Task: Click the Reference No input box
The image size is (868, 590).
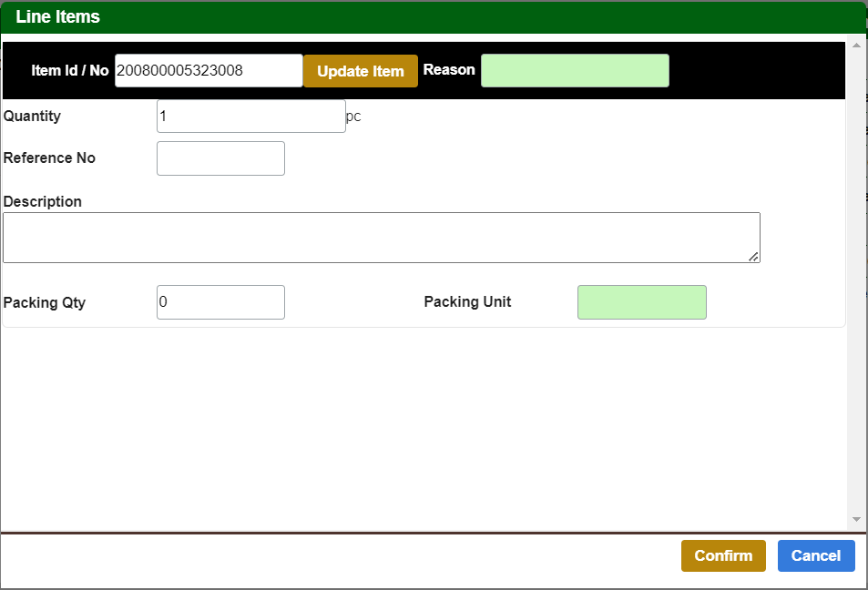Action: (x=220, y=158)
